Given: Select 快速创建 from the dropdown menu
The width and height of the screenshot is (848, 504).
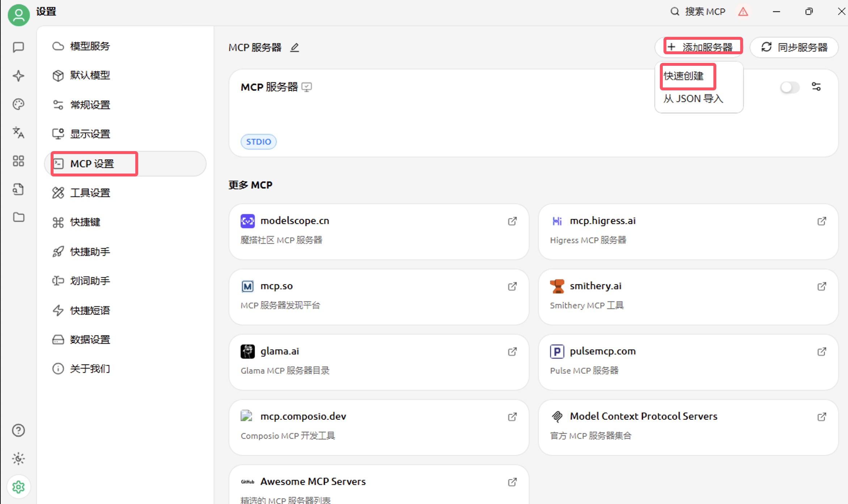Looking at the screenshot, I should pos(684,76).
